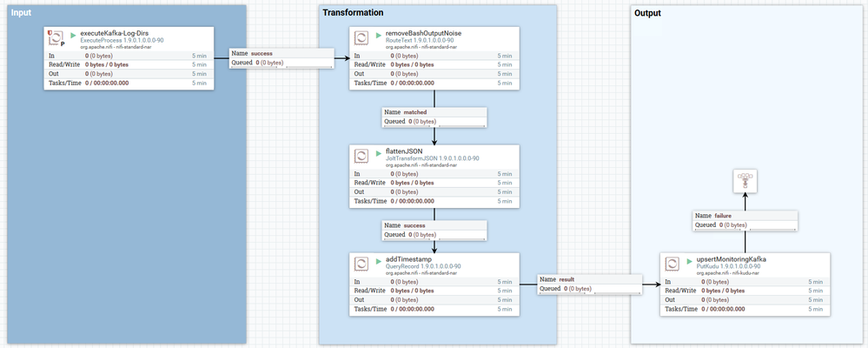This screenshot has width=868, height=348.
Task: Click 'nifi-kudu-nar' bundle text on upsertMonitoringKafka
Action: click(746, 273)
